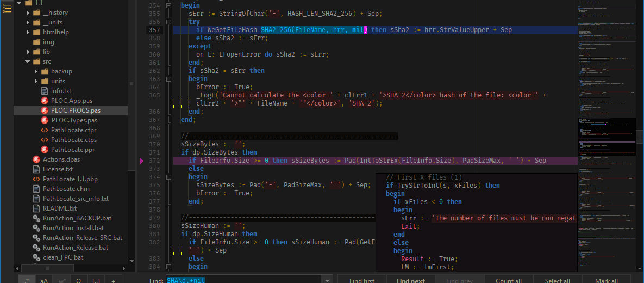Screen dimensions: 644x283
Task: Click the folder icon of 1.1
Action: (x=28, y=3)
